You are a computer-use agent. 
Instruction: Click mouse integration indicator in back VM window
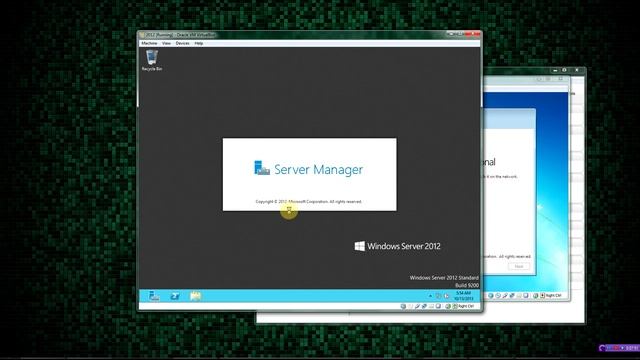pos(542,296)
